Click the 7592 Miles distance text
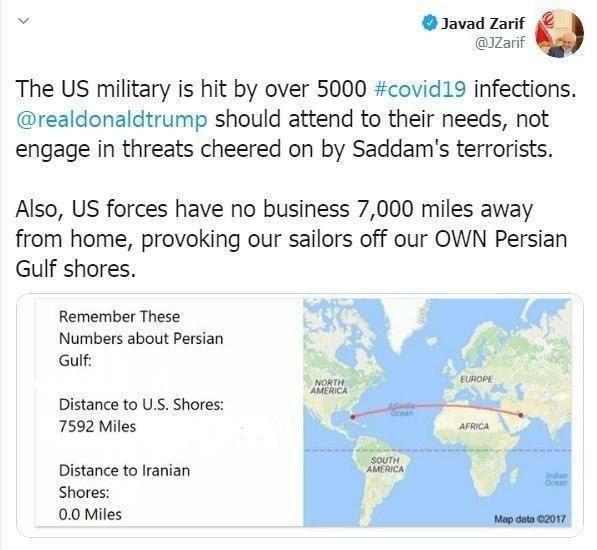597x550 pixels. pyautogui.click(x=97, y=426)
